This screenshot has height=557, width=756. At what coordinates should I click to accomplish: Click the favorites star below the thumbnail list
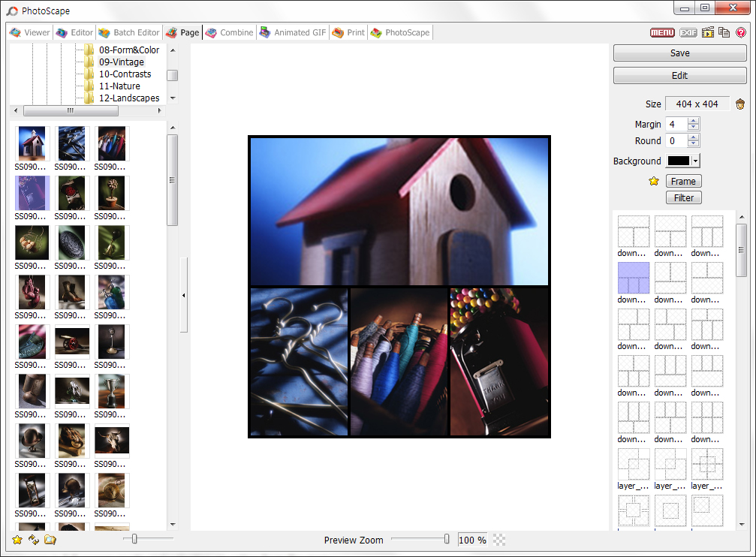[17, 539]
